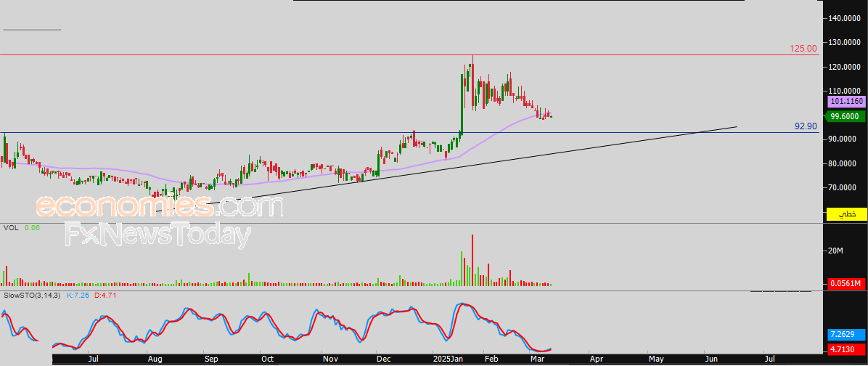Screen dimensions: 868x366
Task: Click the 2025Jan label on time axis
Action: pyautogui.click(x=447, y=359)
